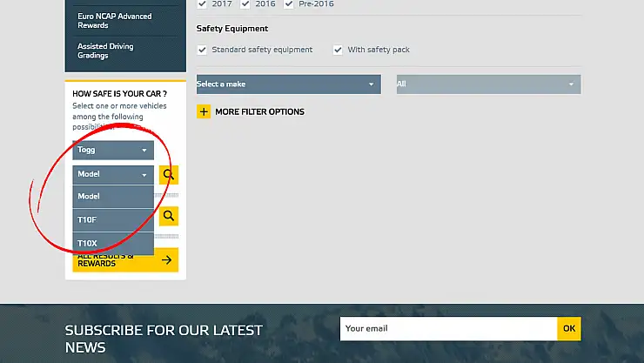The height and width of the screenshot is (363, 644).
Task: Click the lower magnifier search icon
Action: click(169, 216)
